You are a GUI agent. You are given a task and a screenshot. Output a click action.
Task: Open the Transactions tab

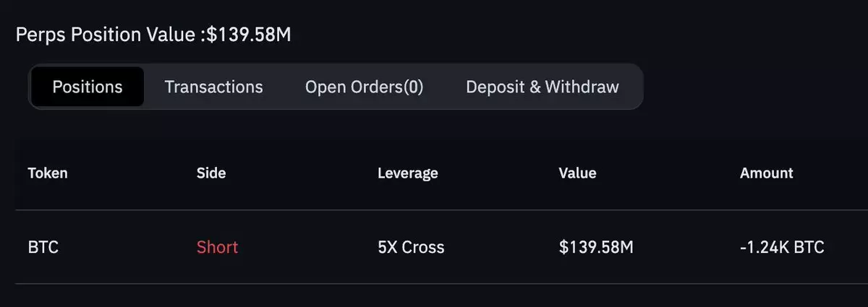[213, 87]
